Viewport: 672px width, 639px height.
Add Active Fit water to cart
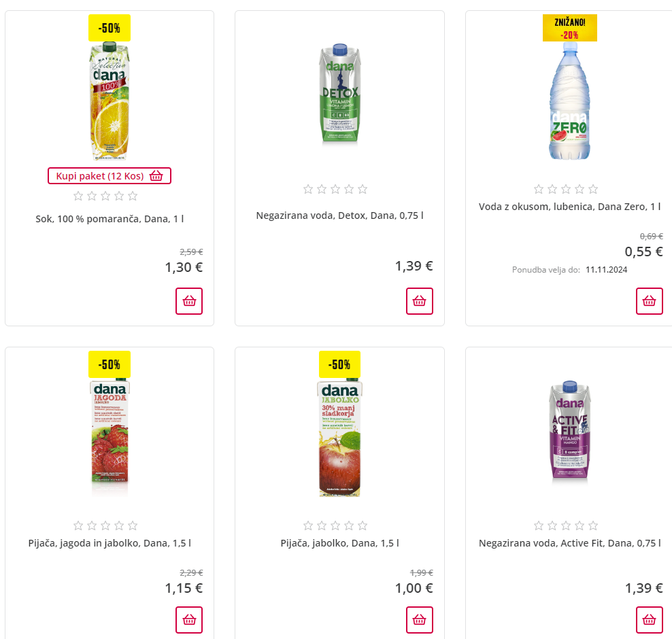click(x=650, y=620)
